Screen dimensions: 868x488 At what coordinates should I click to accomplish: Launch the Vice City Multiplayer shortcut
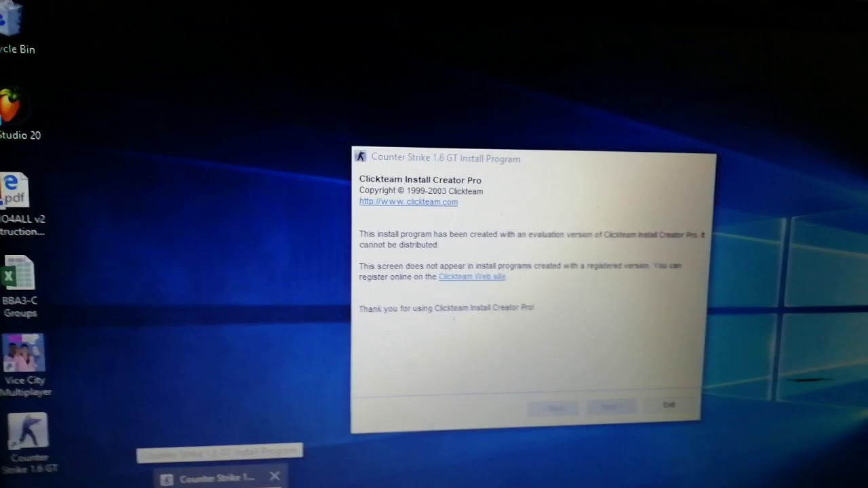[x=24, y=365]
